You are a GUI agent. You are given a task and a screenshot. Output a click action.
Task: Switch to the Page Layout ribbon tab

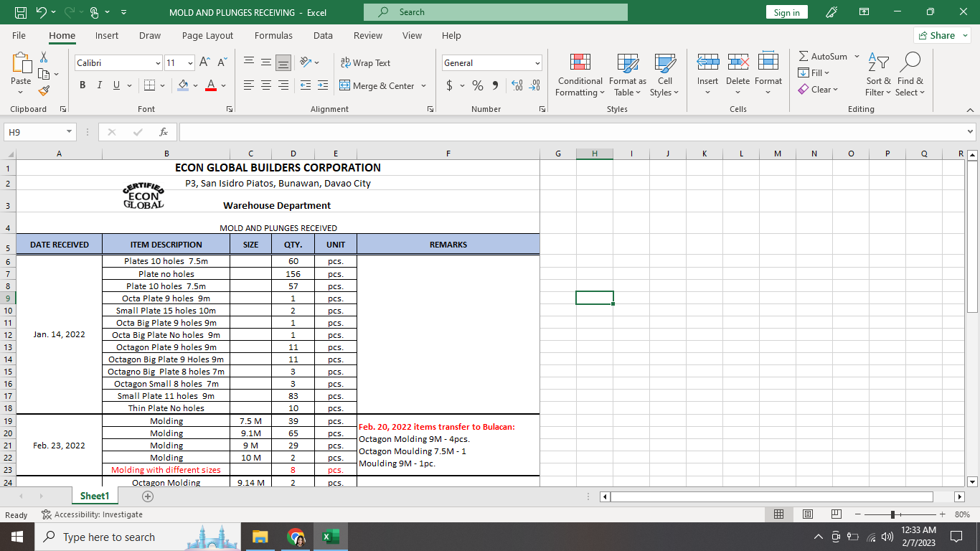tap(207, 35)
